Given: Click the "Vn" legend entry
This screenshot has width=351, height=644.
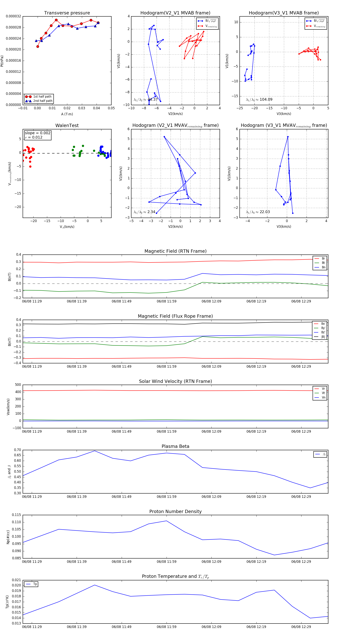Looking at the screenshot, I should point(320,398).
